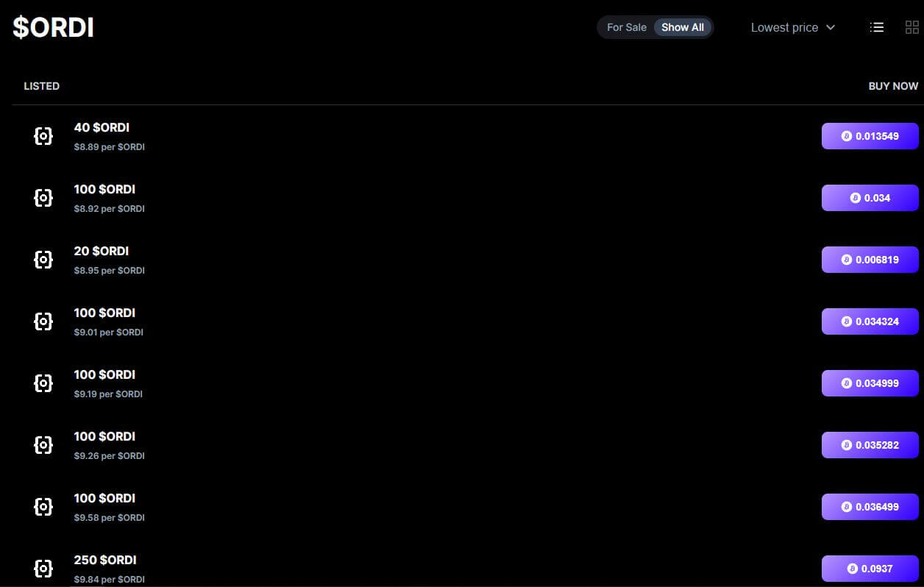The width and height of the screenshot is (924, 587).
Task: Click the token icon beside 40 $ORDI
Action: pyautogui.click(x=43, y=136)
